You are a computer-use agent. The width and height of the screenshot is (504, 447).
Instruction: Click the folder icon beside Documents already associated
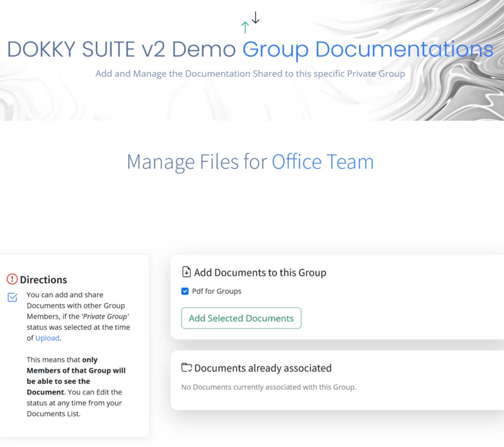coord(186,368)
